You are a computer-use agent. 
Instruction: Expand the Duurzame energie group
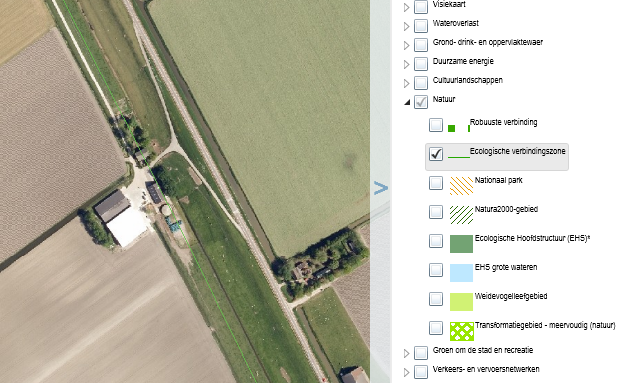coord(406,64)
